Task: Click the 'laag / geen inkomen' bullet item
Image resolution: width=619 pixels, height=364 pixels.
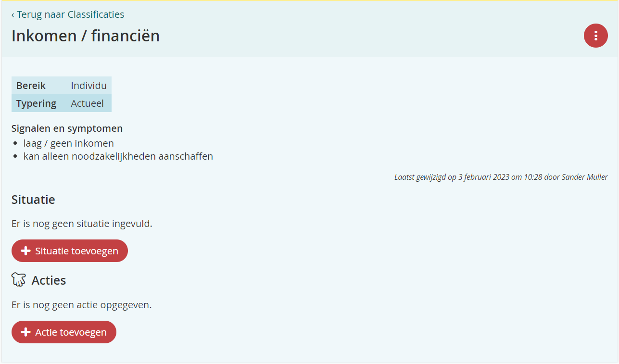Action: coord(68,143)
